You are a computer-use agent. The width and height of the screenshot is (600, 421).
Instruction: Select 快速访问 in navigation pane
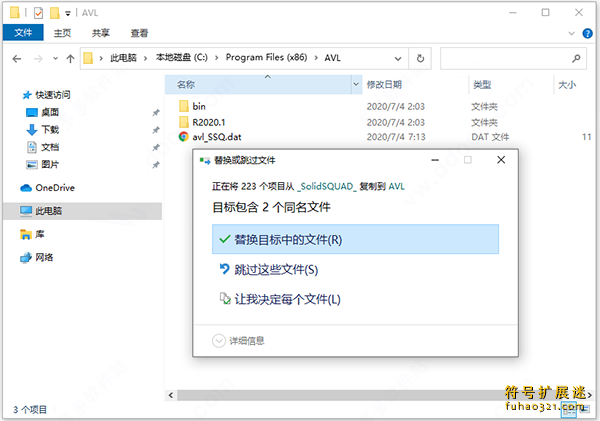coord(53,95)
